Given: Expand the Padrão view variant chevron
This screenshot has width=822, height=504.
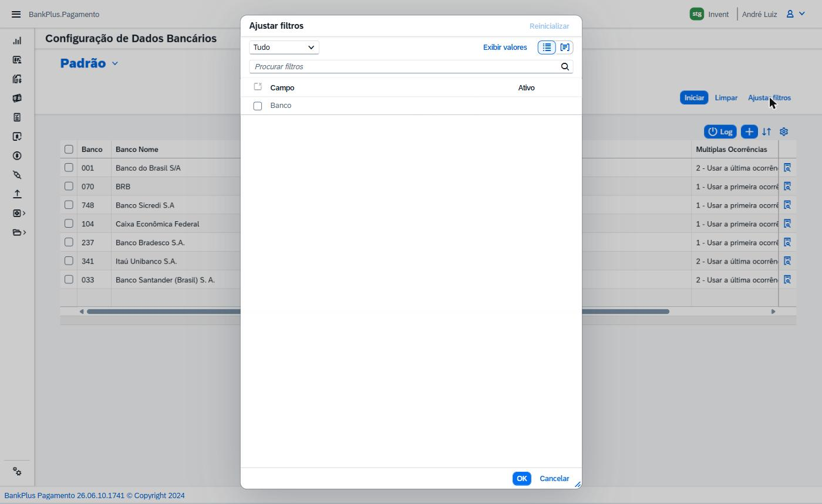Looking at the screenshot, I should tap(115, 63).
